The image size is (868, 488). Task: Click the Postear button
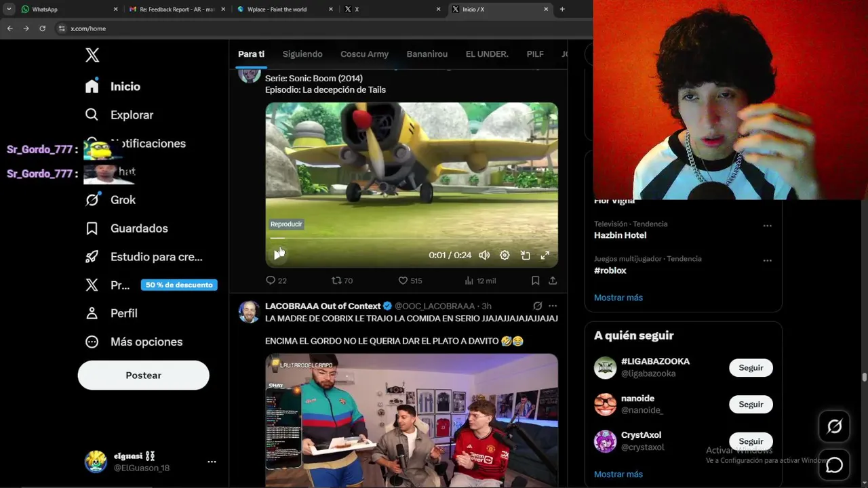[144, 375]
